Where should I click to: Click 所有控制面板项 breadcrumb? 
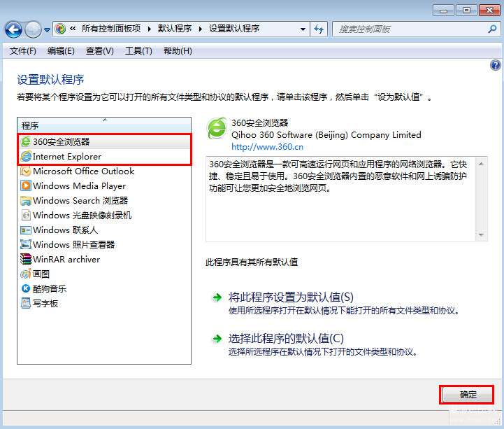[x=111, y=29]
